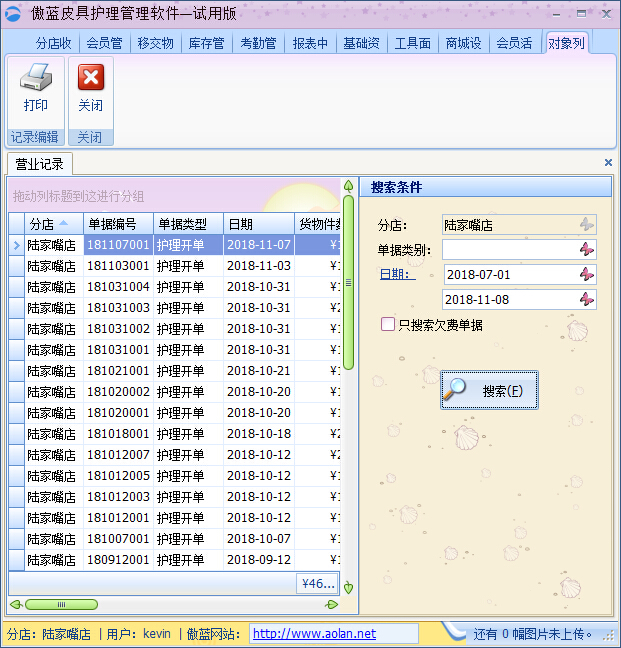
Task: Sort by the 单据编号 column header
Action: [116, 224]
